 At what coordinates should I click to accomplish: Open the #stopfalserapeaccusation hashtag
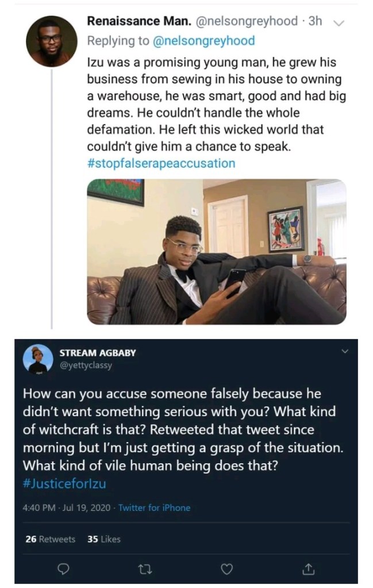(161, 163)
